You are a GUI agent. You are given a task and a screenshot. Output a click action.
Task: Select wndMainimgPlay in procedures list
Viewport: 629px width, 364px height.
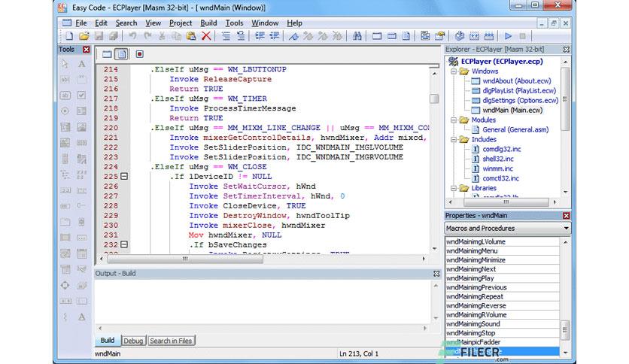coord(503,278)
